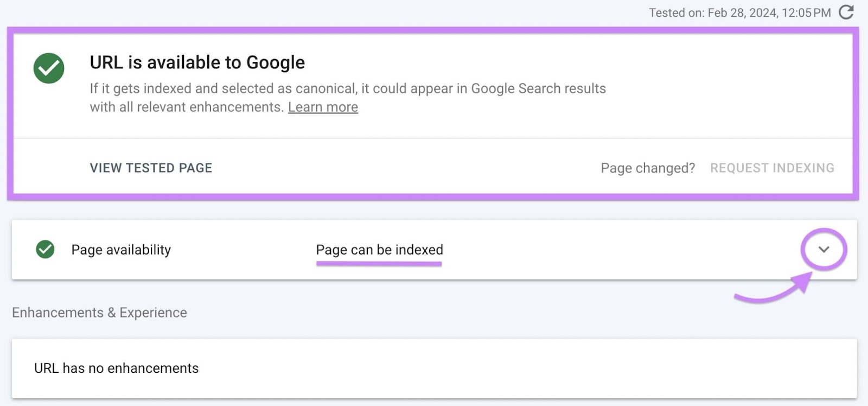Select the reload icon next to tested date
This screenshot has width=868, height=406.
[x=847, y=12]
